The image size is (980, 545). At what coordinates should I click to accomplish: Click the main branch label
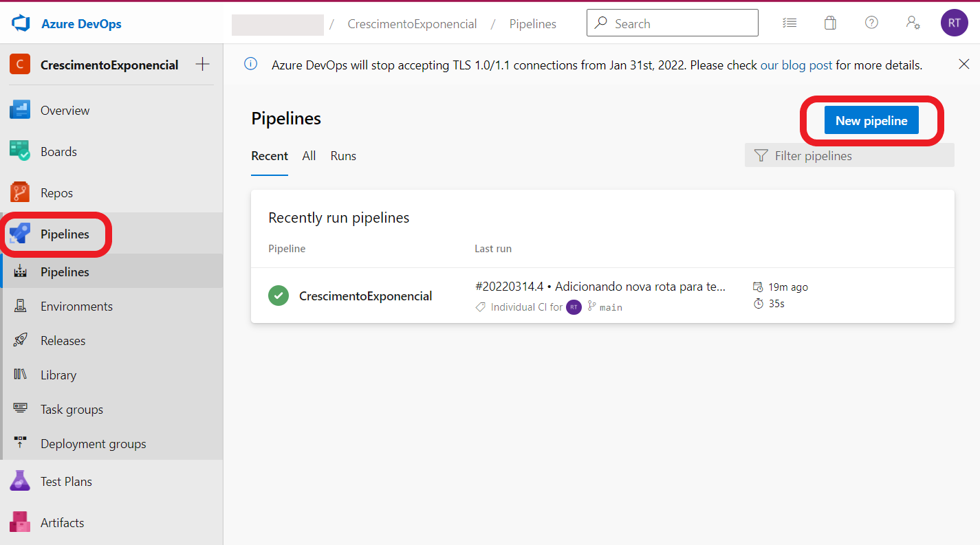tap(611, 307)
